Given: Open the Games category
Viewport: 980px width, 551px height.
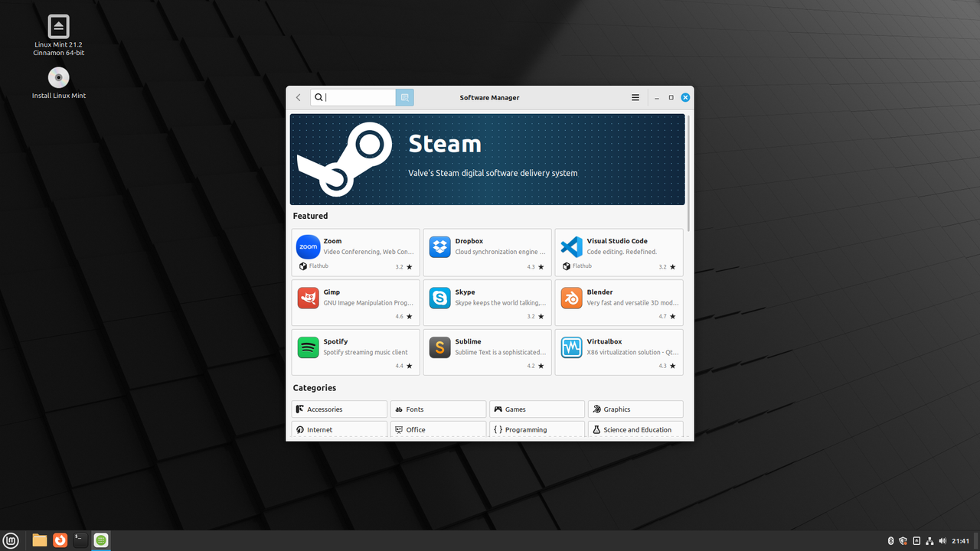Looking at the screenshot, I should tap(537, 409).
